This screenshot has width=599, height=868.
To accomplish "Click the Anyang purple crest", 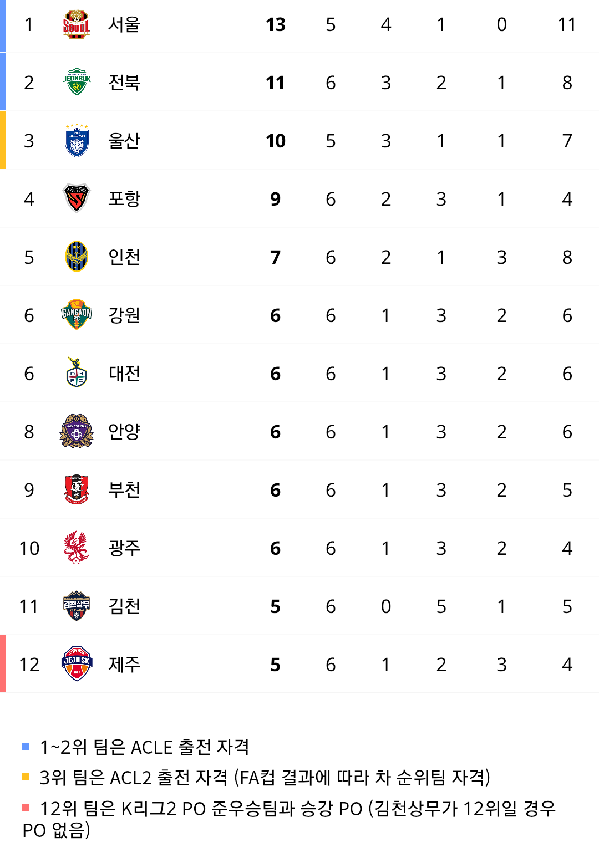I will (x=77, y=431).
